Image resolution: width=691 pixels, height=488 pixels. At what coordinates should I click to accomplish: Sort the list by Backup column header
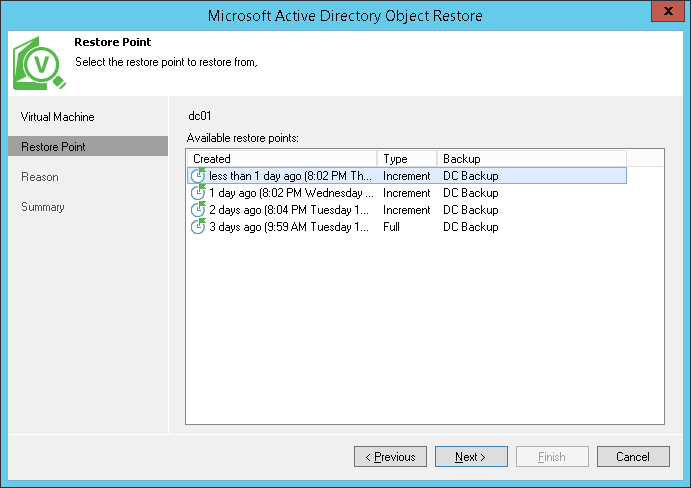(531, 159)
